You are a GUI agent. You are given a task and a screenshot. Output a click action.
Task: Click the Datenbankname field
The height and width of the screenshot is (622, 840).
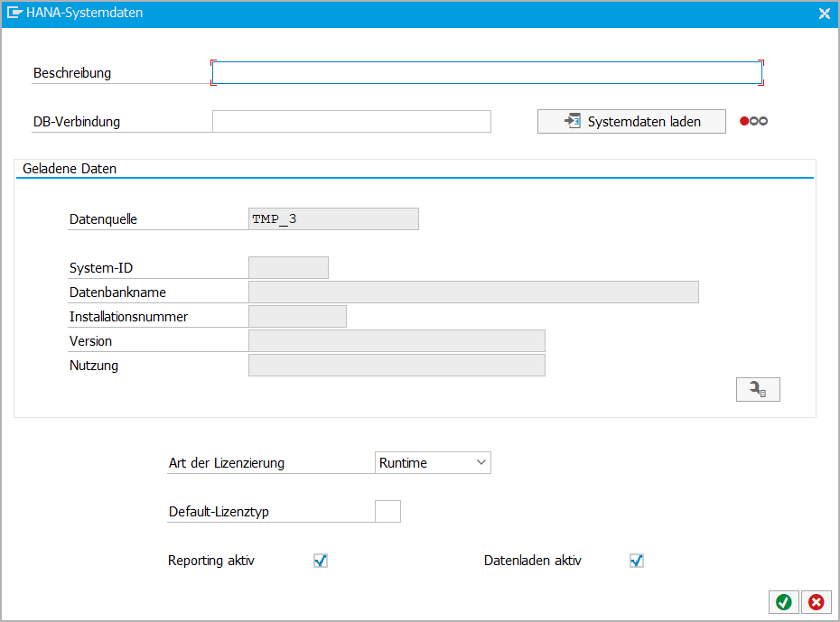473,292
